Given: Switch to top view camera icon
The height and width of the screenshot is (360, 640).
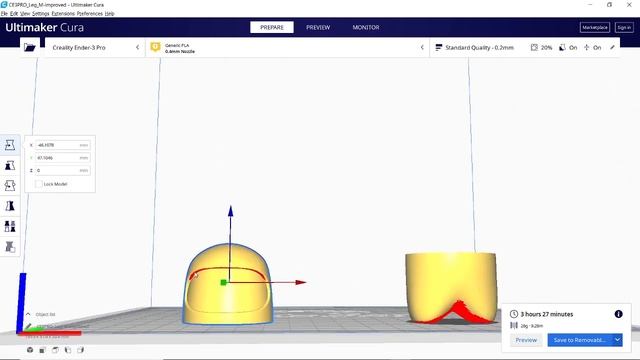Looking at the screenshot, I should [55, 350].
